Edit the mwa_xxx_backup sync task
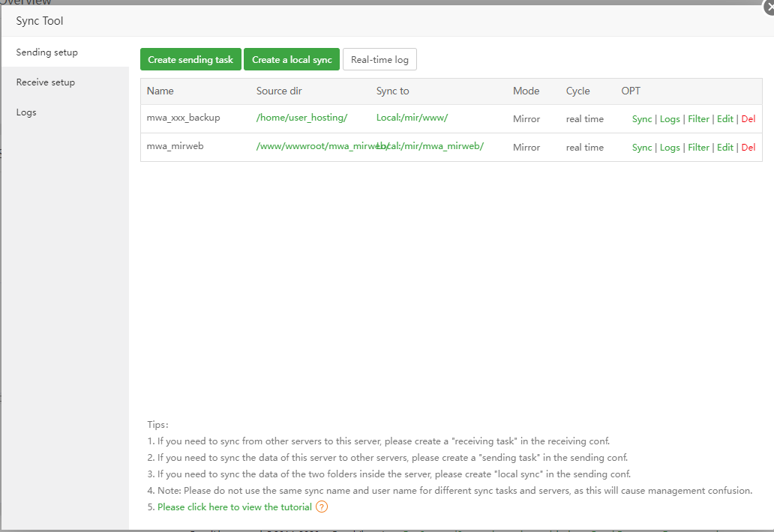774x532 pixels. (x=725, y=118)
